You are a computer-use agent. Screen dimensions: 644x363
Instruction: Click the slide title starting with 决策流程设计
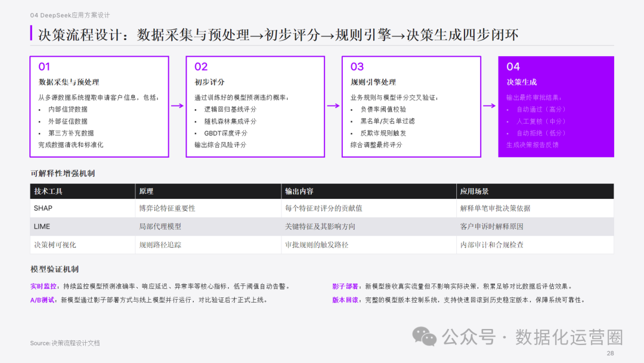278,35
